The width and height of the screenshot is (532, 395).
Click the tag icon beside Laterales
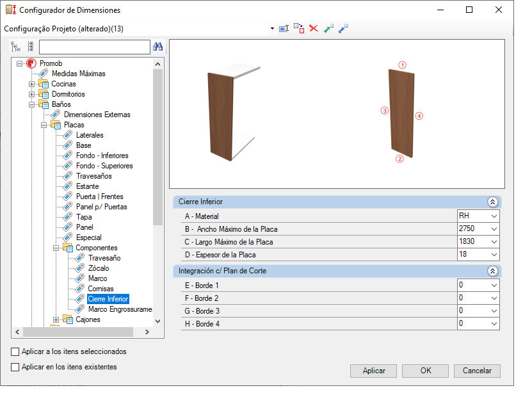68,135
